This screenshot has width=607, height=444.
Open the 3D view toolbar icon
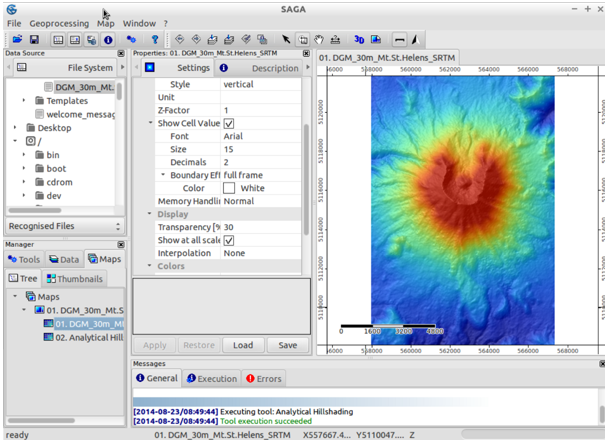359,39
